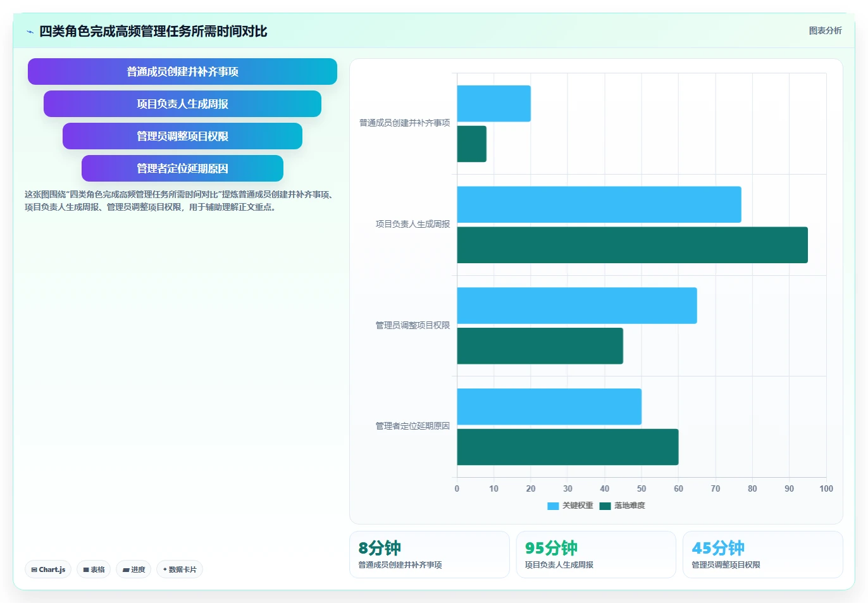Viewport: 868px width, 603px height.
Task: Click the y-axis label 普通成员创建并补齐事项
Action: click(405, 123)
